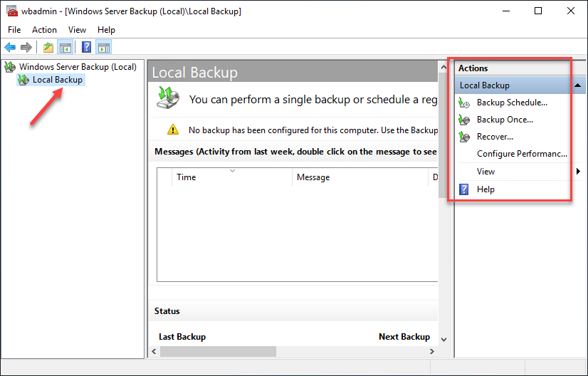Collapse the Local Backup actions section
Viewport: 588px width, 376px height.
pos(578,85)
